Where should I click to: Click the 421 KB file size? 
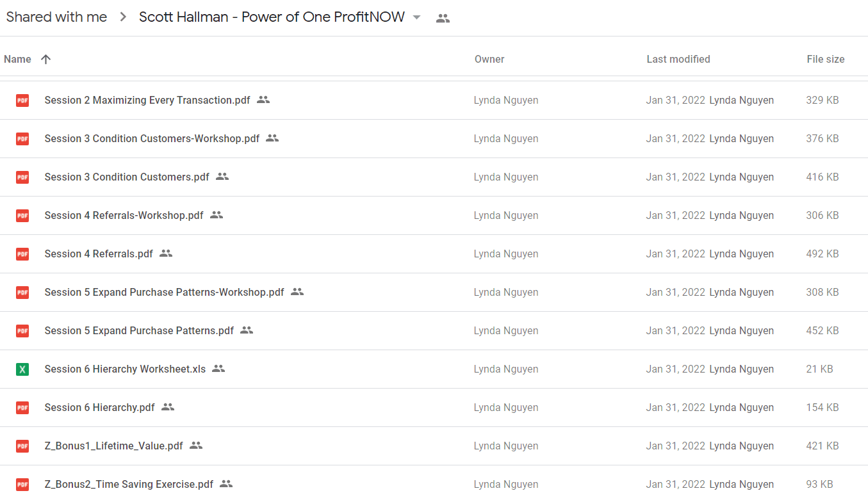click(x=823, y=446)
